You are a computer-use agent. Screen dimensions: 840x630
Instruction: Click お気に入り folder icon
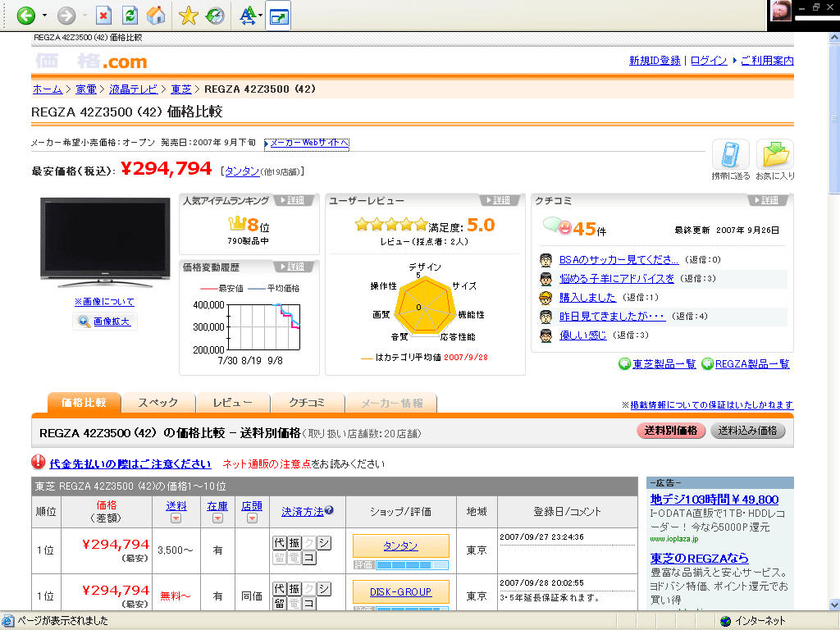(x=774, y=154)
